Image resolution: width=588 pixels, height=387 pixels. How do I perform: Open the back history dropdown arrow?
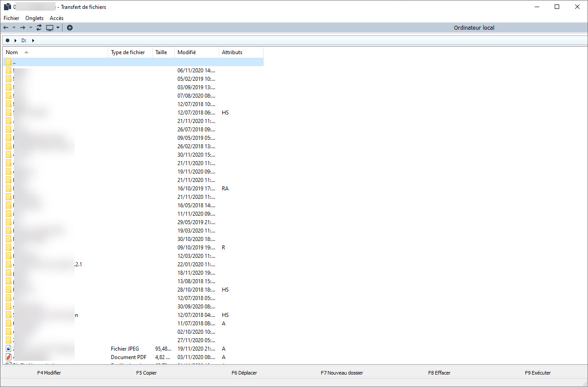click(14, 28)
